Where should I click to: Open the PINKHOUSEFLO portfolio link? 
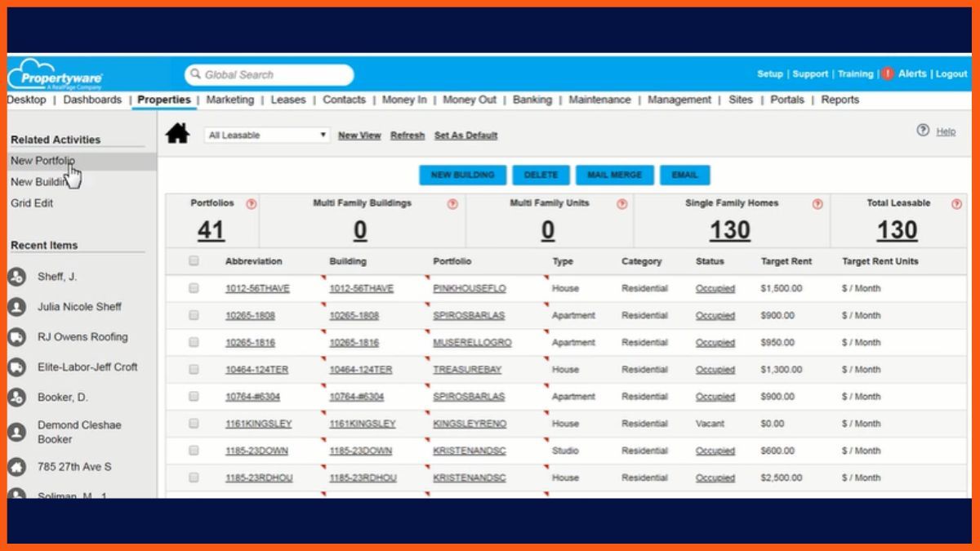469,288
